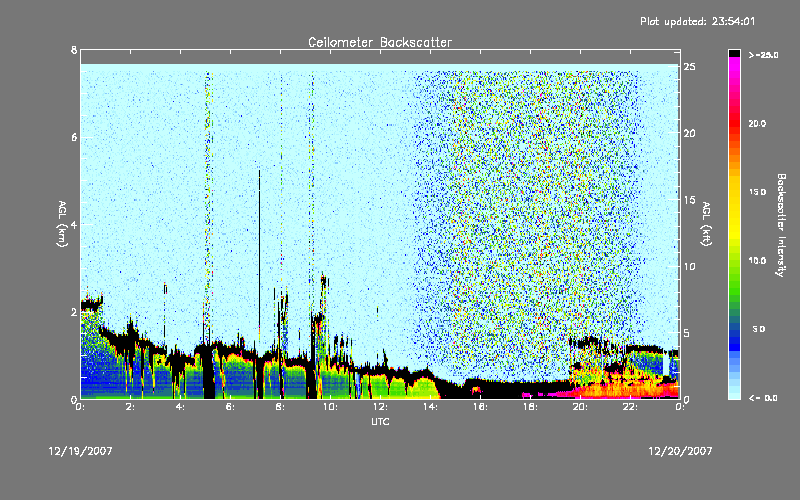Click the 8 km tick on left axis
The height and width of the screenshot is (500, 800).
click(74, 51)
